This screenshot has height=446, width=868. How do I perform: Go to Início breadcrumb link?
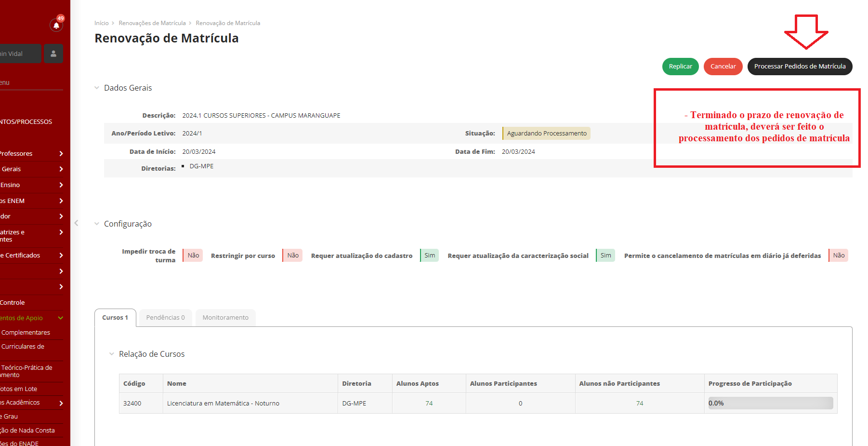click(x=101, y=23)
